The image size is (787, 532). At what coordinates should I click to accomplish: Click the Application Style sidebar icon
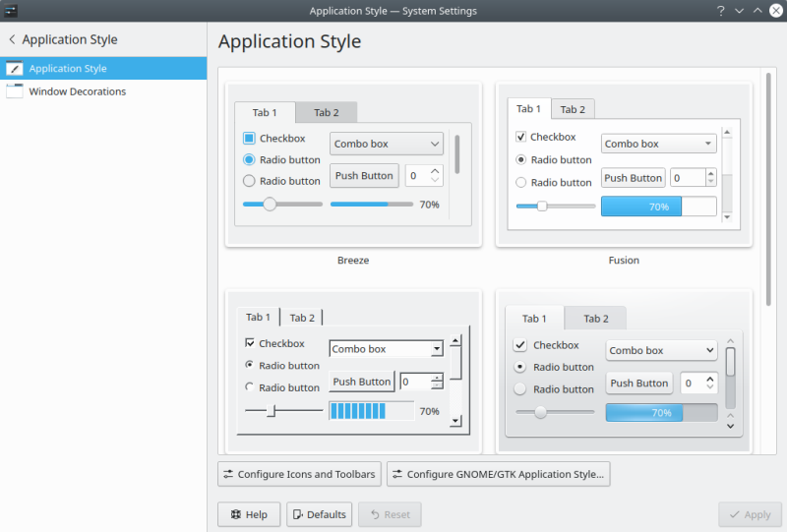[x=15, y=68]
